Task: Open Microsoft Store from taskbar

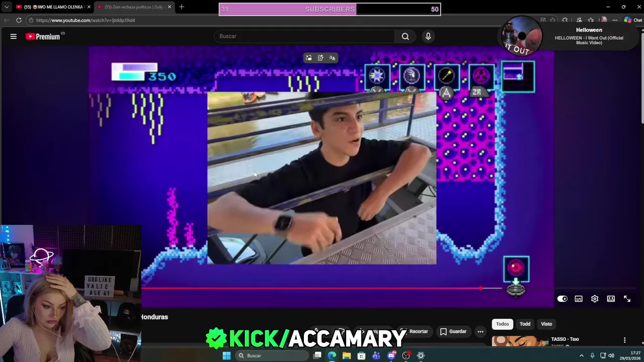Action: pyautogui.click(x=361, y=355)
